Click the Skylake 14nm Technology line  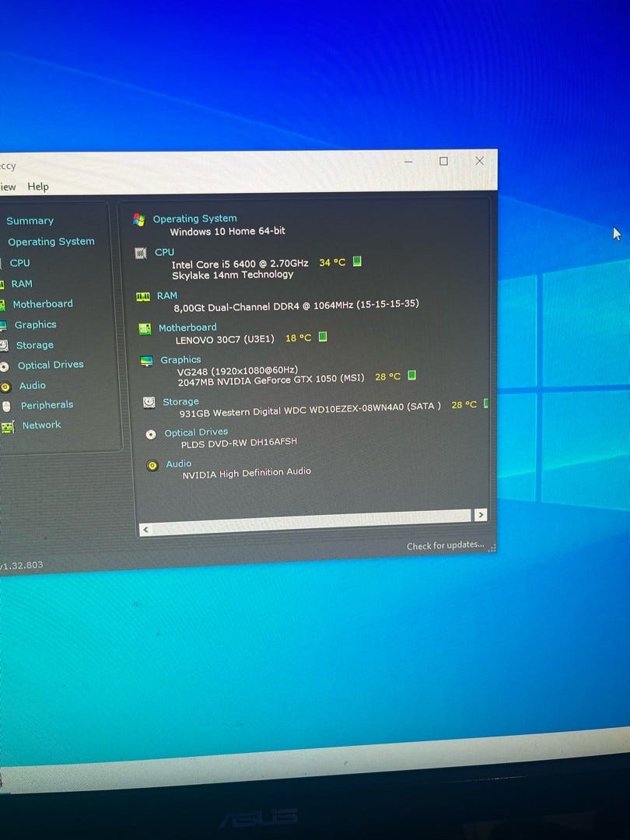tap(233, 275)
